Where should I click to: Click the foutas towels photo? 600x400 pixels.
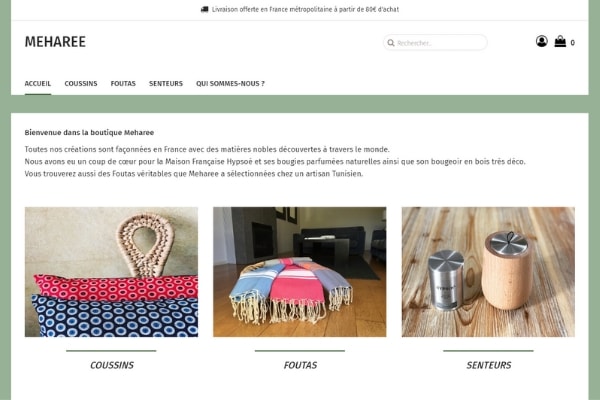tap(300, 272)
